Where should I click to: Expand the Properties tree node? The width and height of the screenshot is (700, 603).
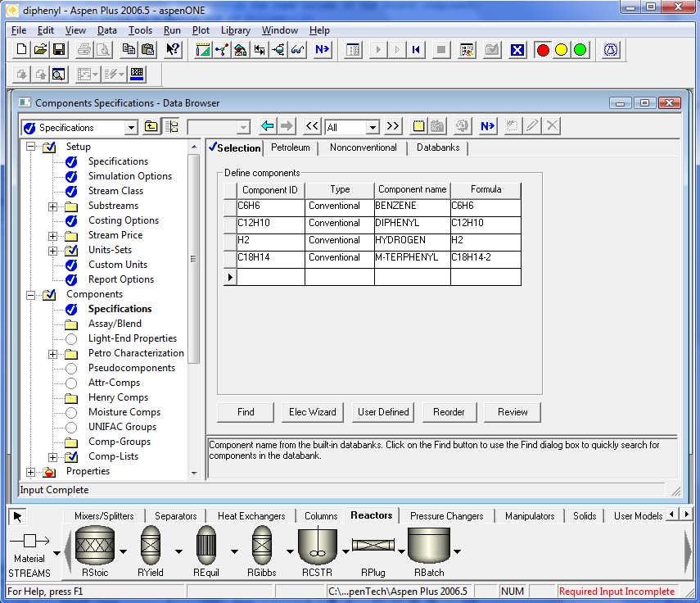pyautogui.click(x=31, y=471)
